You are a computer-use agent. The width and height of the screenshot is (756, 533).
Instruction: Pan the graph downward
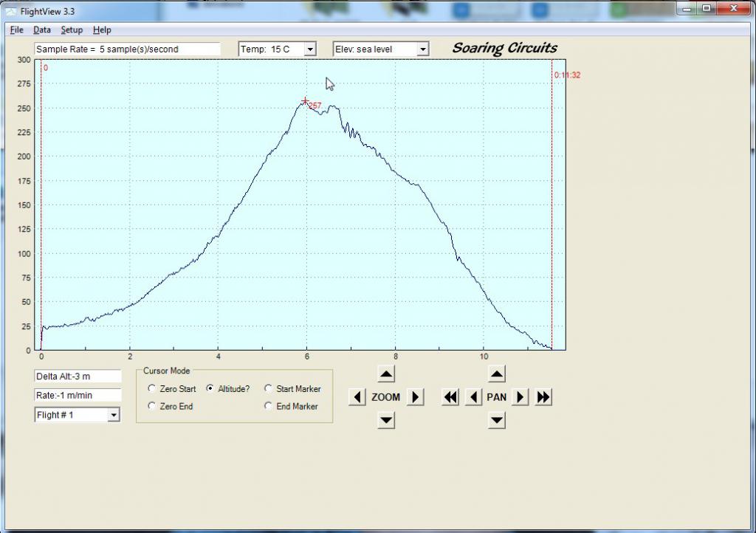tap(497, 420)
